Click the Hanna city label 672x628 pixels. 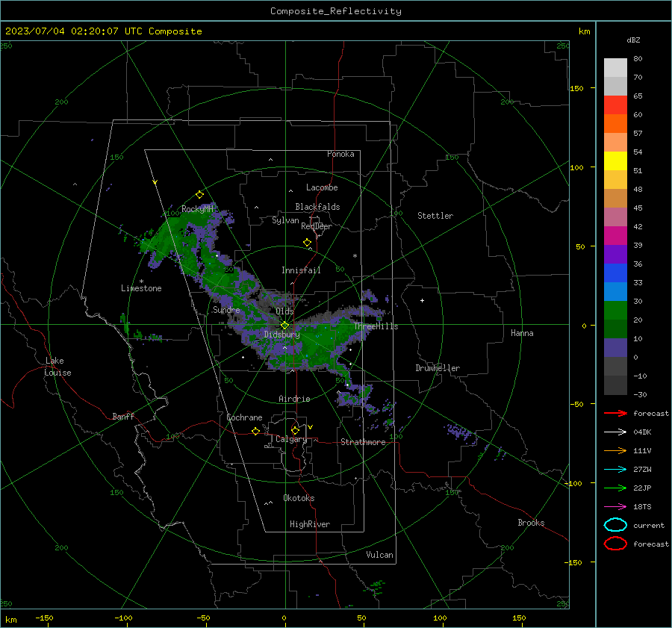[522, 333]
